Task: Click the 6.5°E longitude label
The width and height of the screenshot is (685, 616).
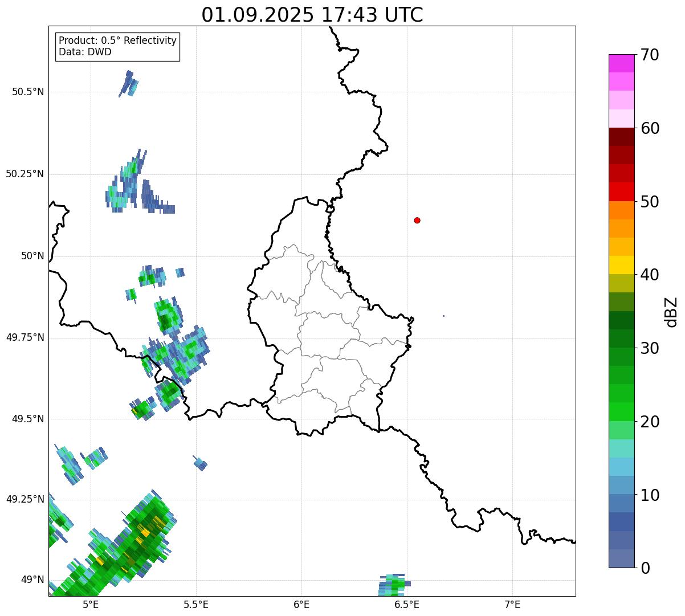Action: coord(407,605)
